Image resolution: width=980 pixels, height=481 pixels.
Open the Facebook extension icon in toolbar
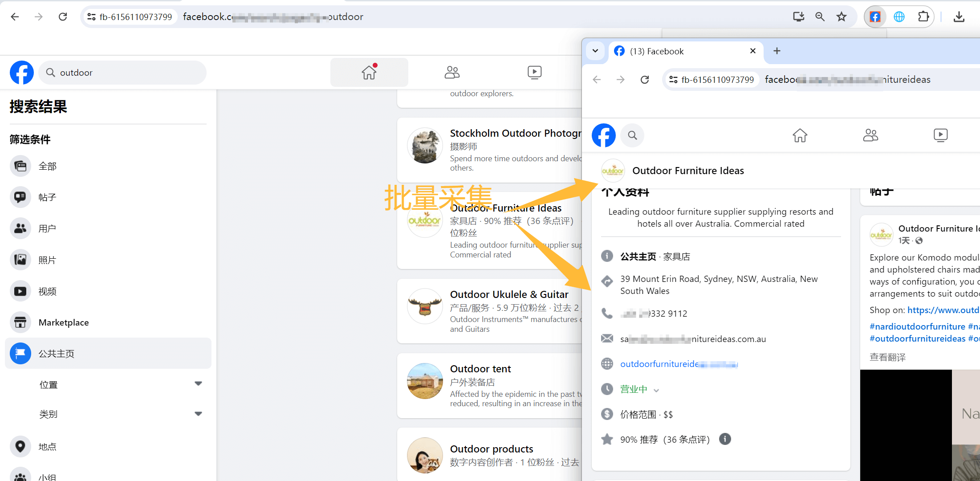(875, 17)
